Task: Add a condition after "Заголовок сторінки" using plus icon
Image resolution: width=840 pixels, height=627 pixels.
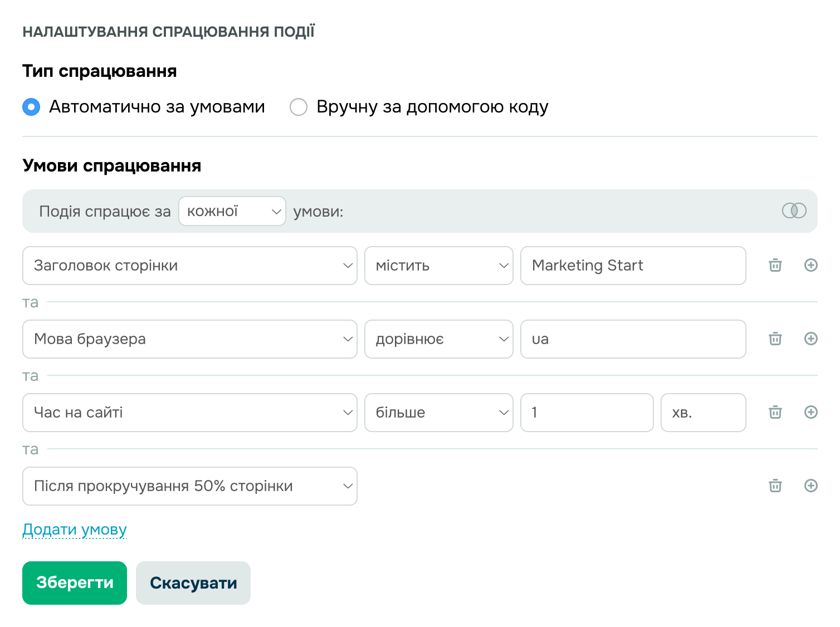Action: [811, 266]
